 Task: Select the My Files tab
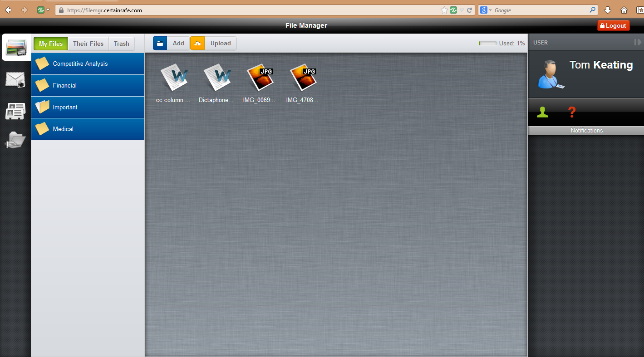[x=51, y=44]
